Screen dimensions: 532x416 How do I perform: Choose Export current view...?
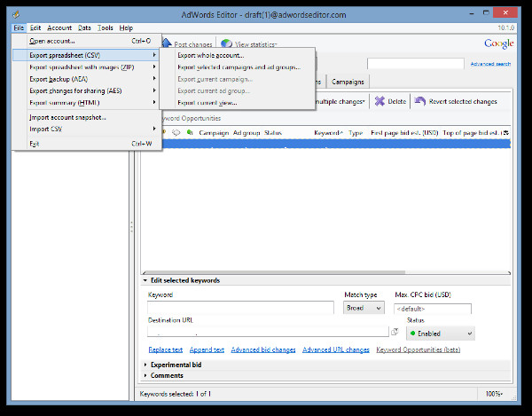click(x=237, y=103)
